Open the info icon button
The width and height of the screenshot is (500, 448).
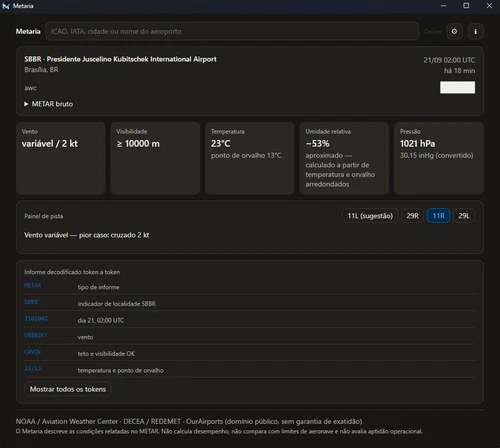click(476, 31)
